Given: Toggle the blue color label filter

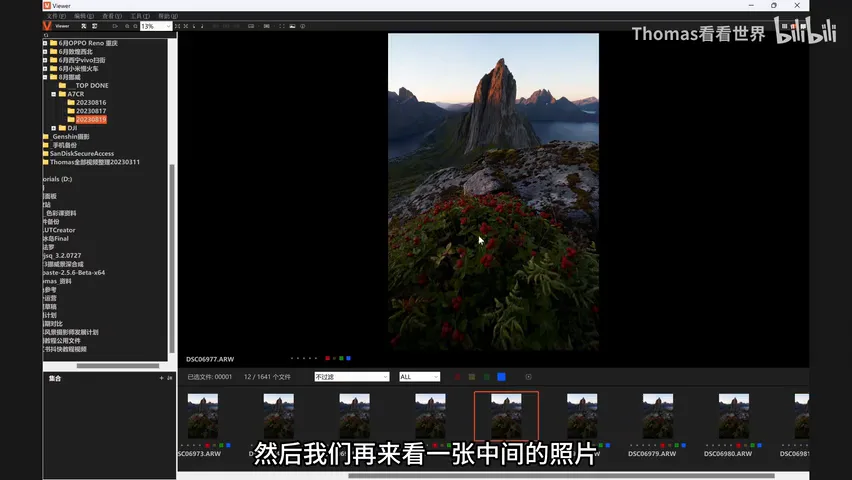Looking at the screenshot, I should tap(502, 377).
